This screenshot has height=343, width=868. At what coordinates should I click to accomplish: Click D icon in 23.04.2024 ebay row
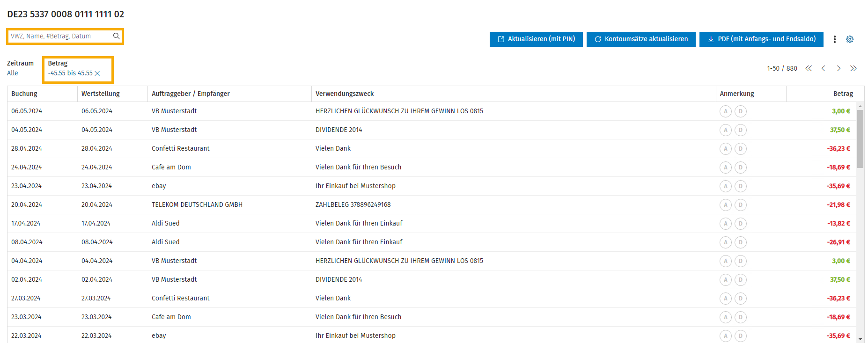(x=741, y=186)
